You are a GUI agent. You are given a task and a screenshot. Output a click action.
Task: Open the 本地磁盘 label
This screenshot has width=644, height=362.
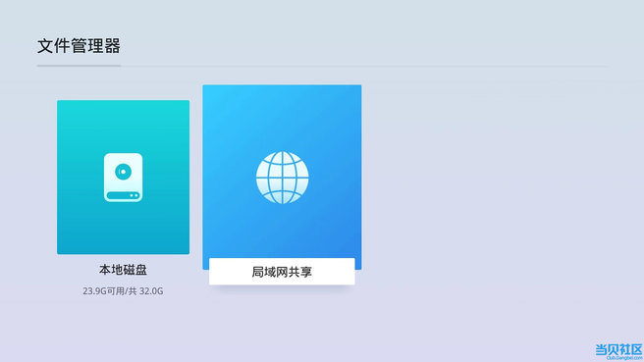[x=124, y=270]
